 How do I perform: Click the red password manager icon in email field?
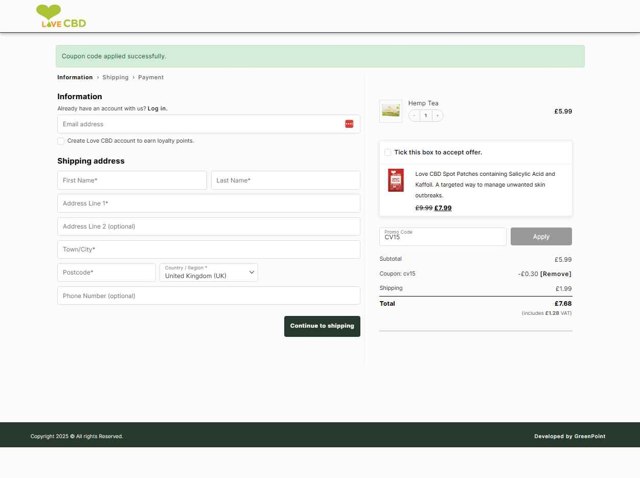click(349, 124)
